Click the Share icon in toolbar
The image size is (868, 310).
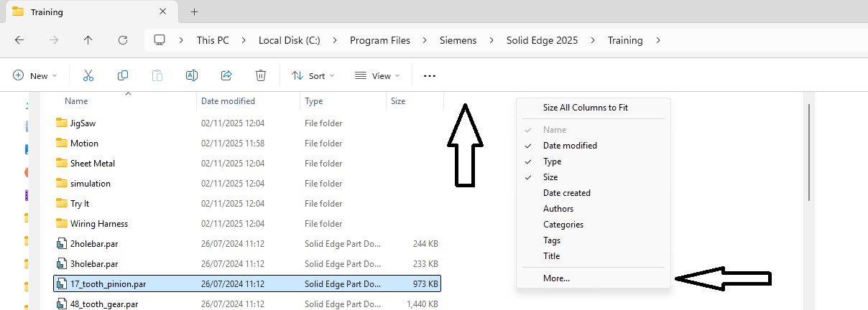coord(226,75)
